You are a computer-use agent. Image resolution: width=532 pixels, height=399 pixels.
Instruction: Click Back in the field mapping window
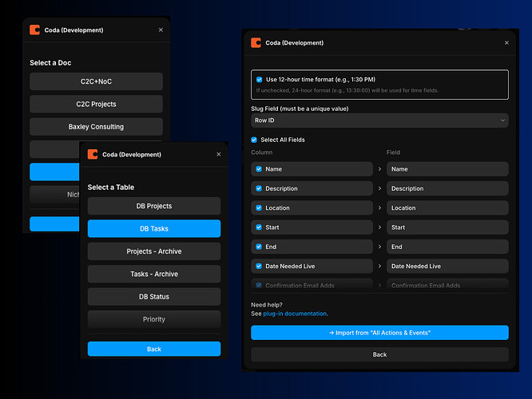click(379, 354)
